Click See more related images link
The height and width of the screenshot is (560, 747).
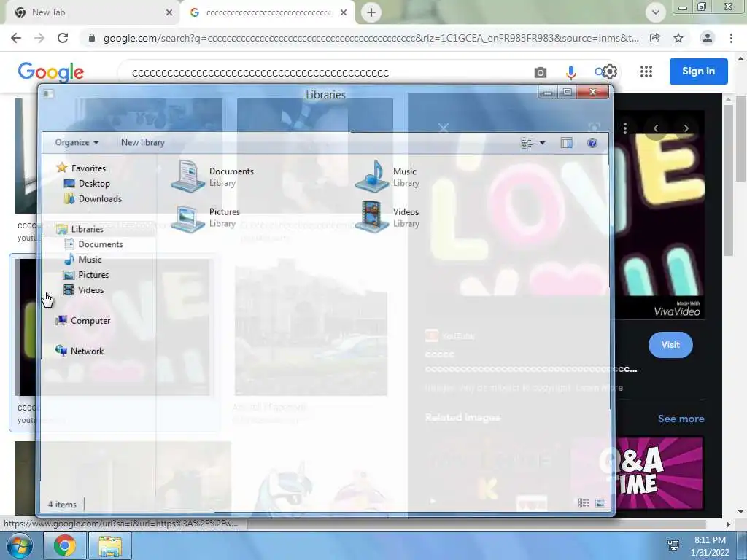click(x=681, y=419)
